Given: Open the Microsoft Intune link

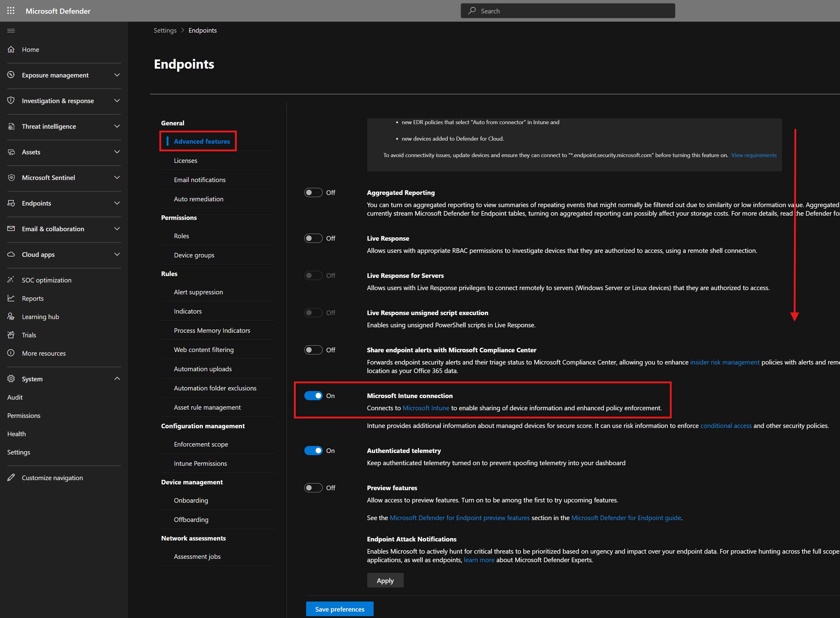Looking at the screenshot, I should coord(426,408).
